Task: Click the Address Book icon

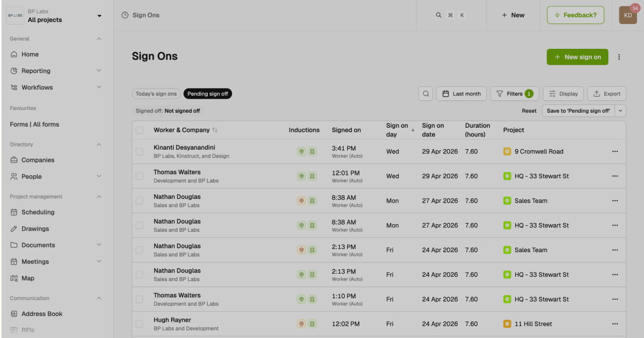Action: 14,314
